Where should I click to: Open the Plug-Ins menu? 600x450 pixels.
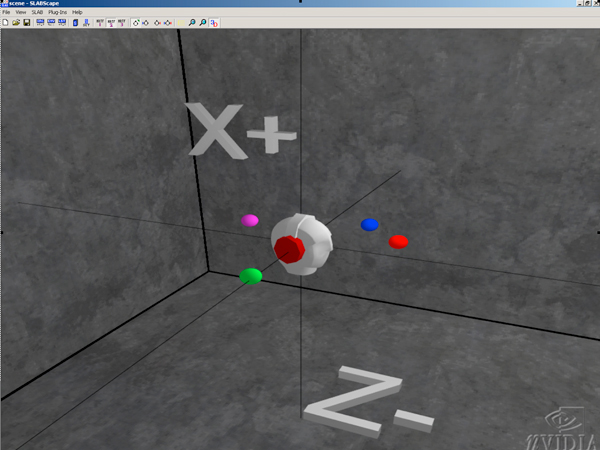(57, 12)
